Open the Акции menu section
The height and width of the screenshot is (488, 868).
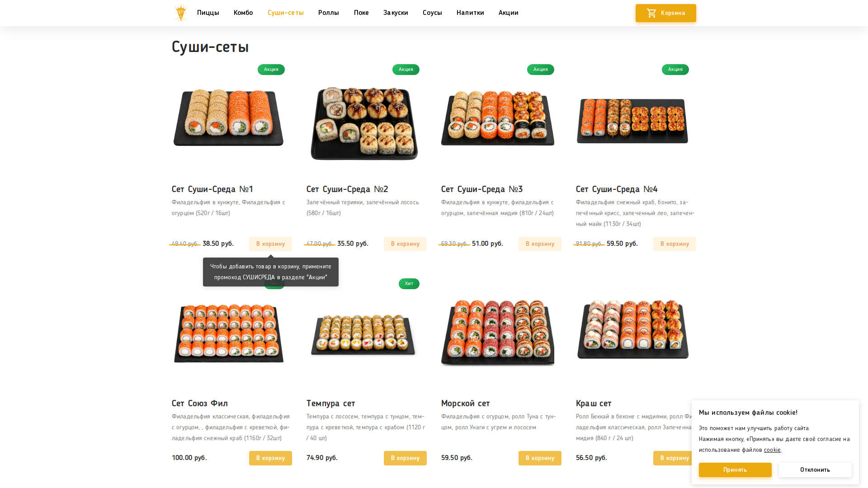[x=509, y=13]
